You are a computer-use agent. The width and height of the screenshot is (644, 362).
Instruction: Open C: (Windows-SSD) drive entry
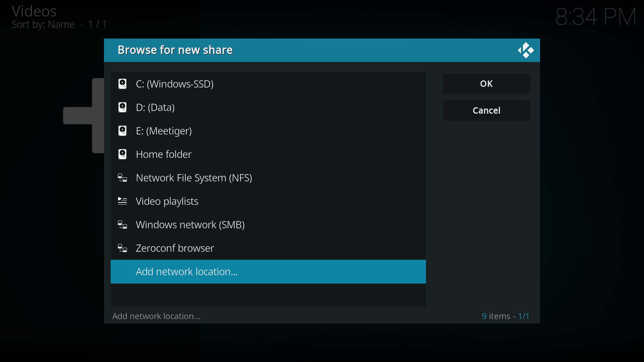(174, 84)
